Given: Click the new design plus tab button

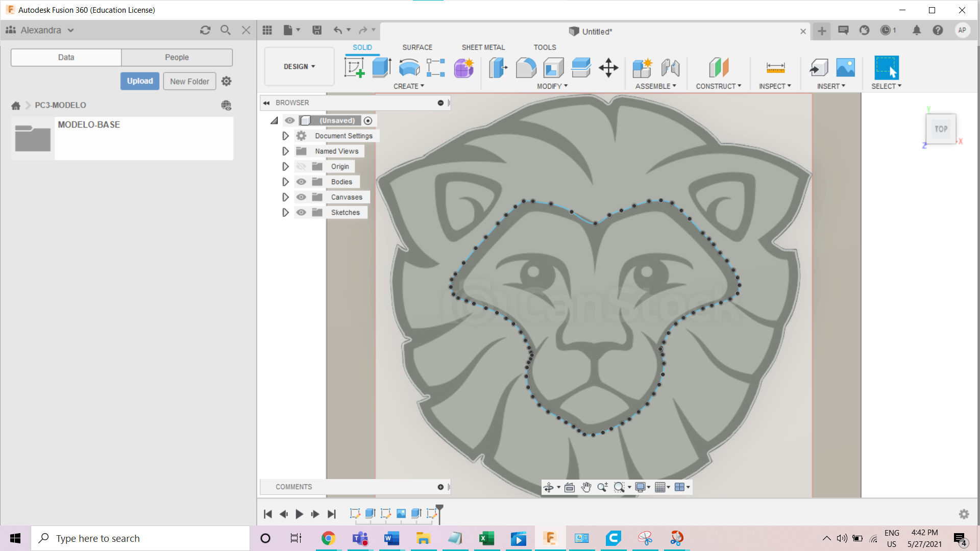Looking at the screenshot, I should (822, 31).
